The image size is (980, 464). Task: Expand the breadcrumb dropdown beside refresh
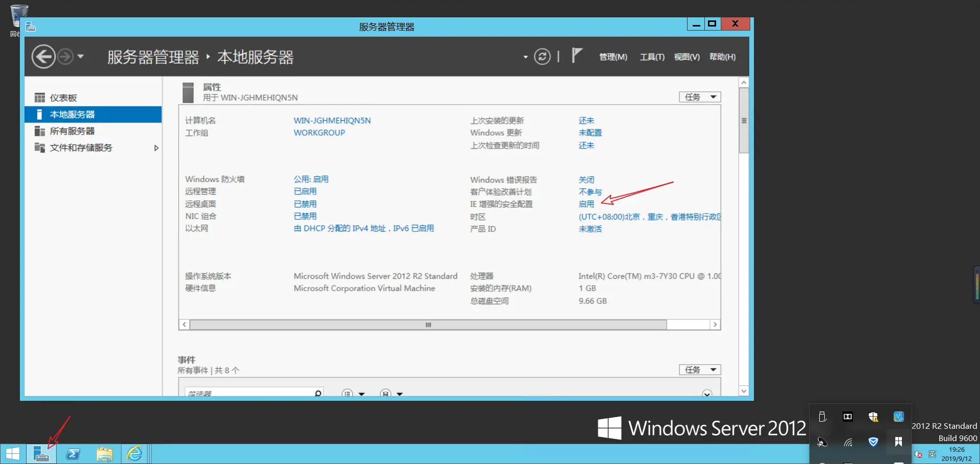[525, 57]
